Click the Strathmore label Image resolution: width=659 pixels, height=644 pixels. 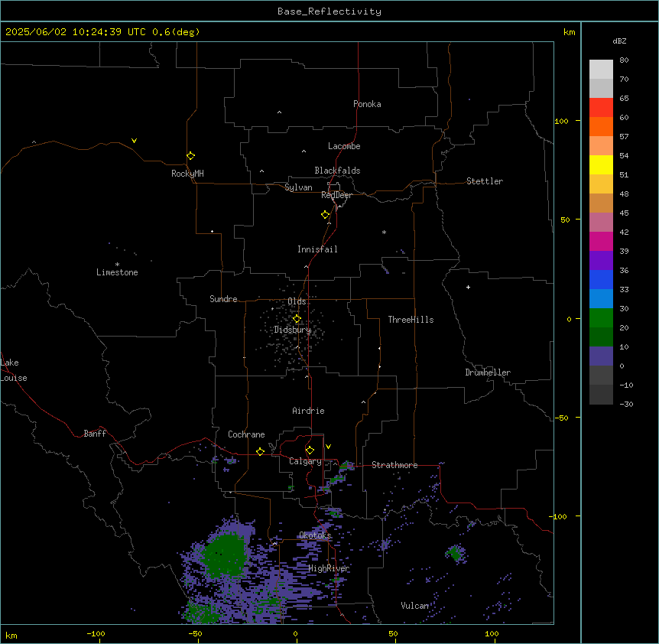pyautogui.click(x=394, y=465)
